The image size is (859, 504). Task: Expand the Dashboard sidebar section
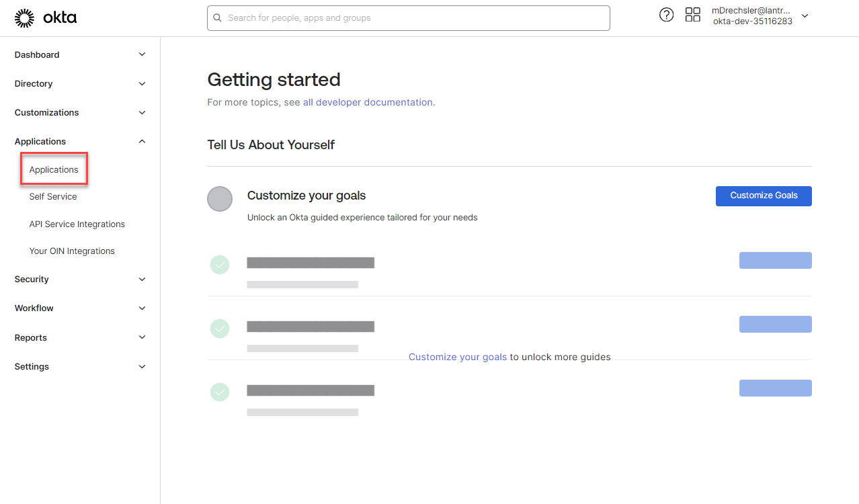click(142, 54)
